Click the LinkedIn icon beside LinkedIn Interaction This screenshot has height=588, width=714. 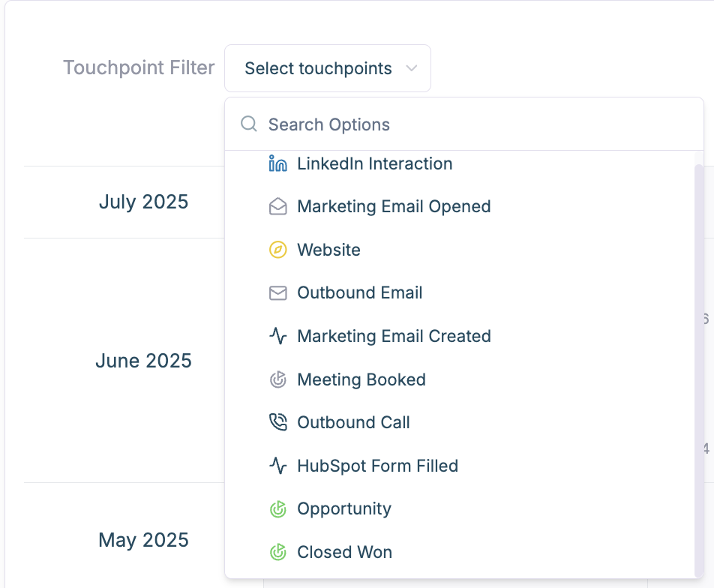click(x=277, y=163)
